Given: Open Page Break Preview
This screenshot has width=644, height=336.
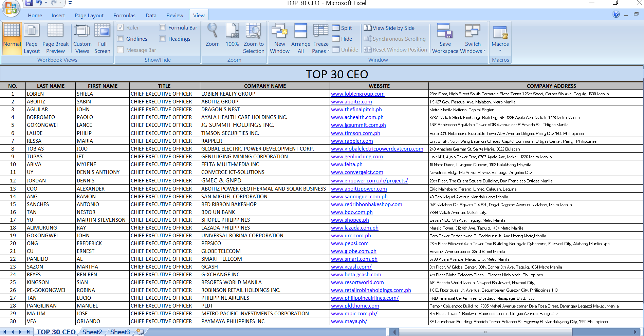Looking at the screenshot, I should coord(55,38).
